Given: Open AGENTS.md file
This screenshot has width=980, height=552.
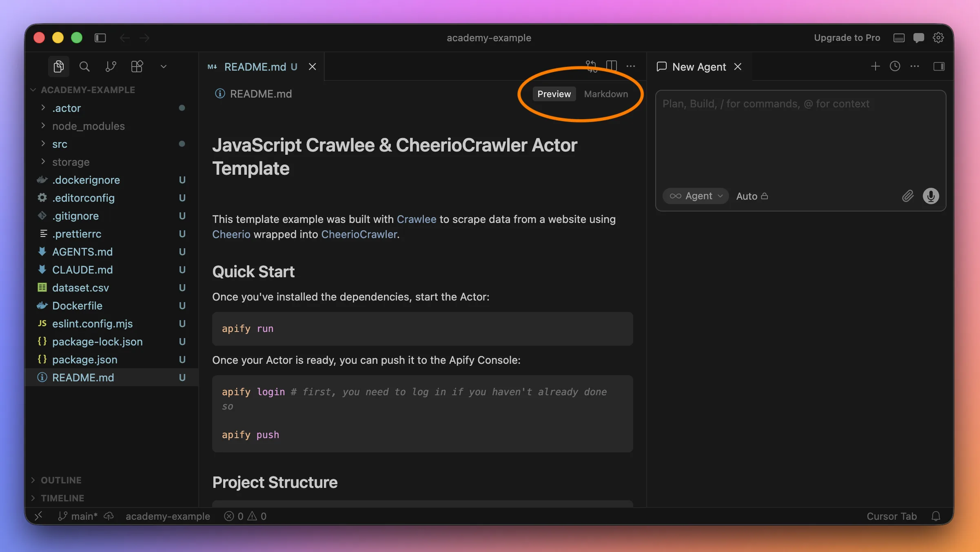Looking at the screenshot, I should [111, 252].
